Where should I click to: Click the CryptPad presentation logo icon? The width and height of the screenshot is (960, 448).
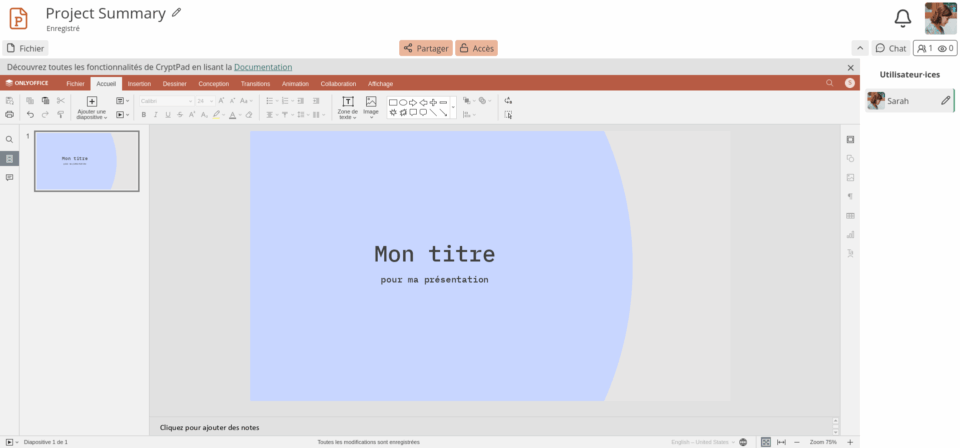(18, 18)
